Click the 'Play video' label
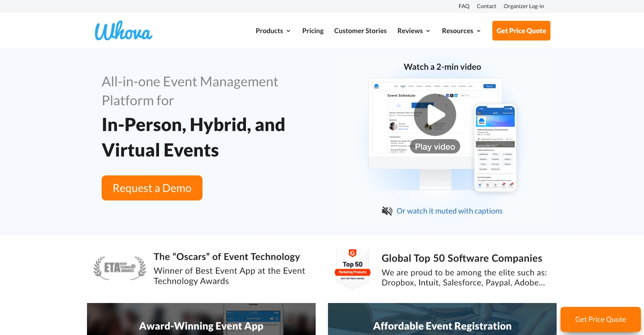 tap(435, 146)
